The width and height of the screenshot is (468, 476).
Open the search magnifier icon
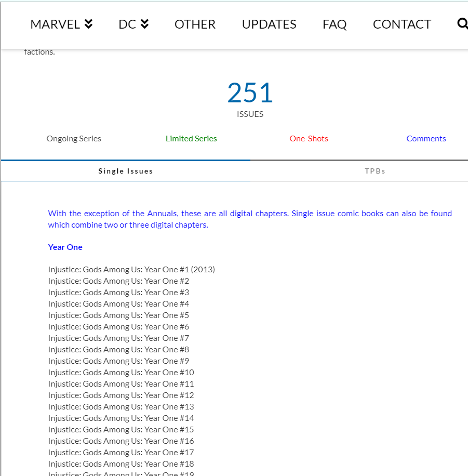462,24
